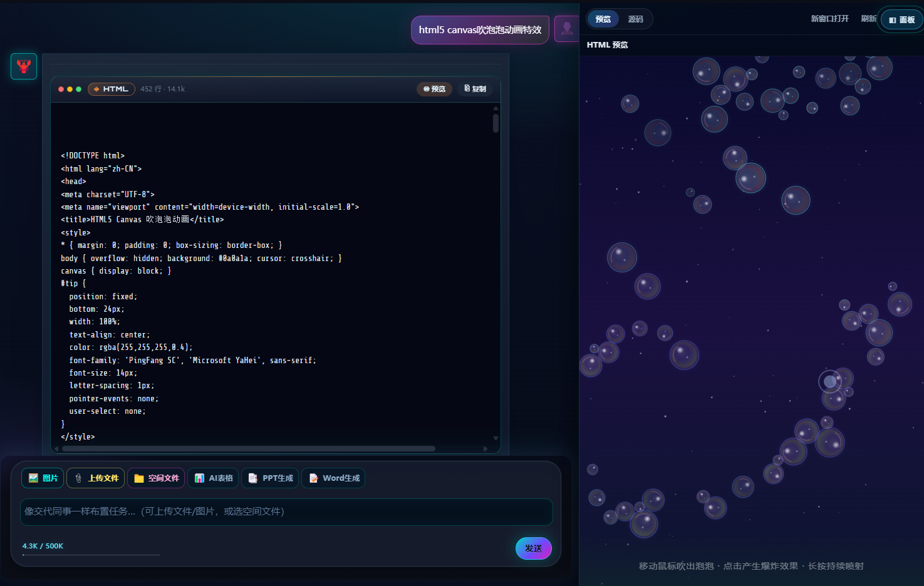Click the 4.3K / 500K token usage bar

(x=91, y=555)
